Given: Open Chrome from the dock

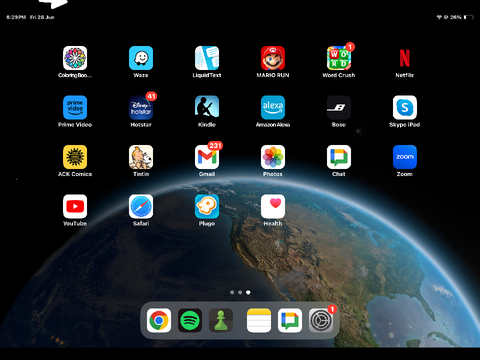Looking at the screenshot, I should tap(159, 321).
